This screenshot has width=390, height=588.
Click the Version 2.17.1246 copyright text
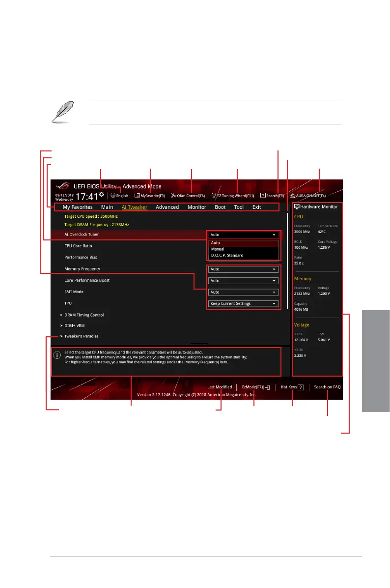coord(196,395)
